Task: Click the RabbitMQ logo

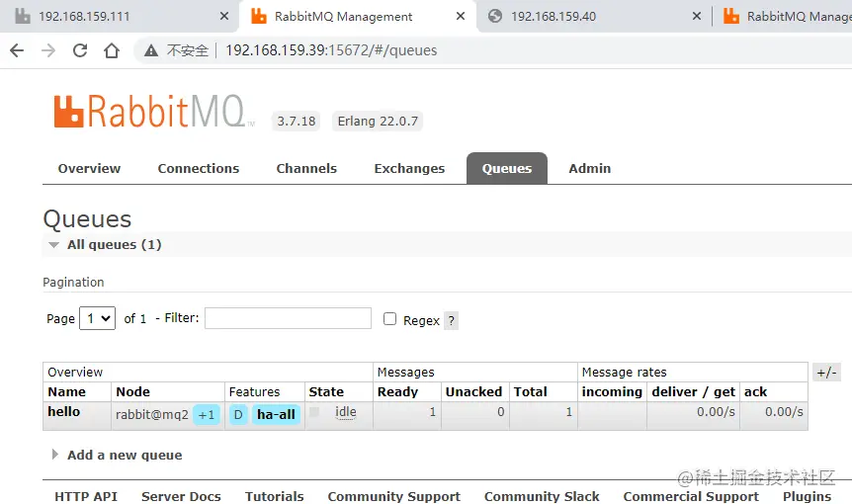Action: 154,111
